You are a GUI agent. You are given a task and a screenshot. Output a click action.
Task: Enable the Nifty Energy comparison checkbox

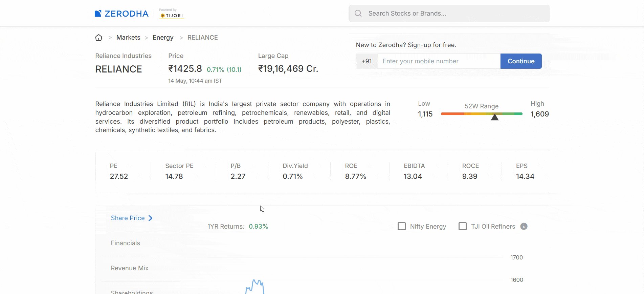402,226
